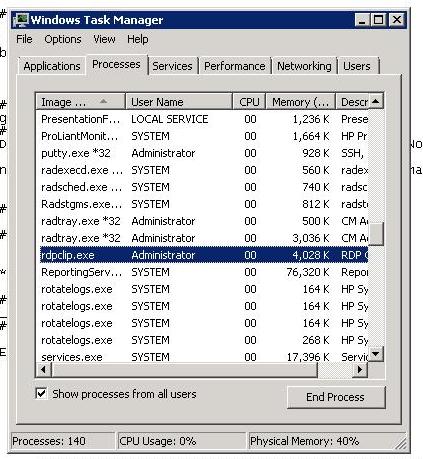Sort by User Name column header
423x459 pixels.
coord(178,102)
